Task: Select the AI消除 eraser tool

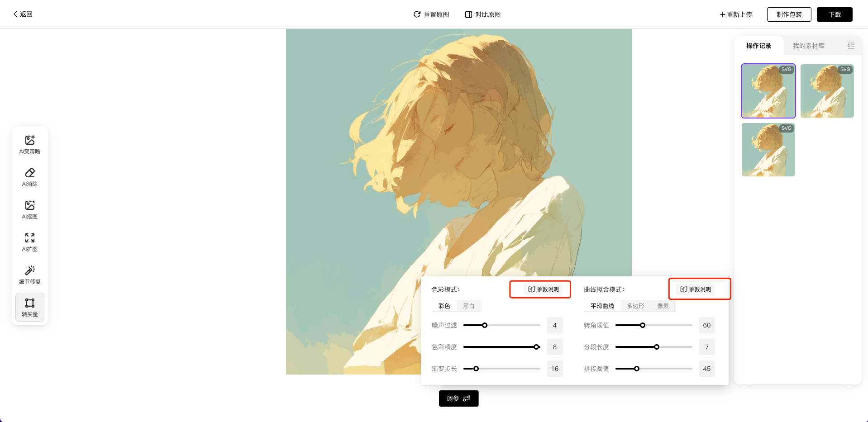Action: point(30,177)
